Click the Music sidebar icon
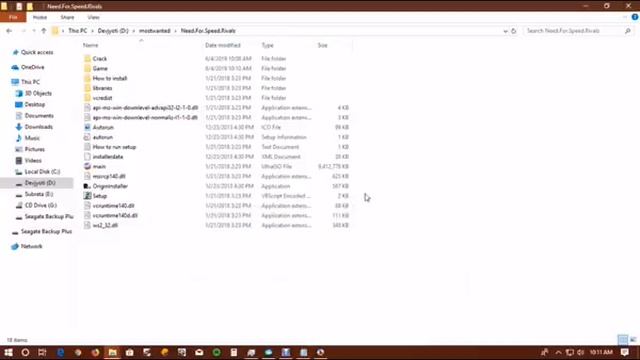Screen dimensions: 640x360 (x=19, y=138)
